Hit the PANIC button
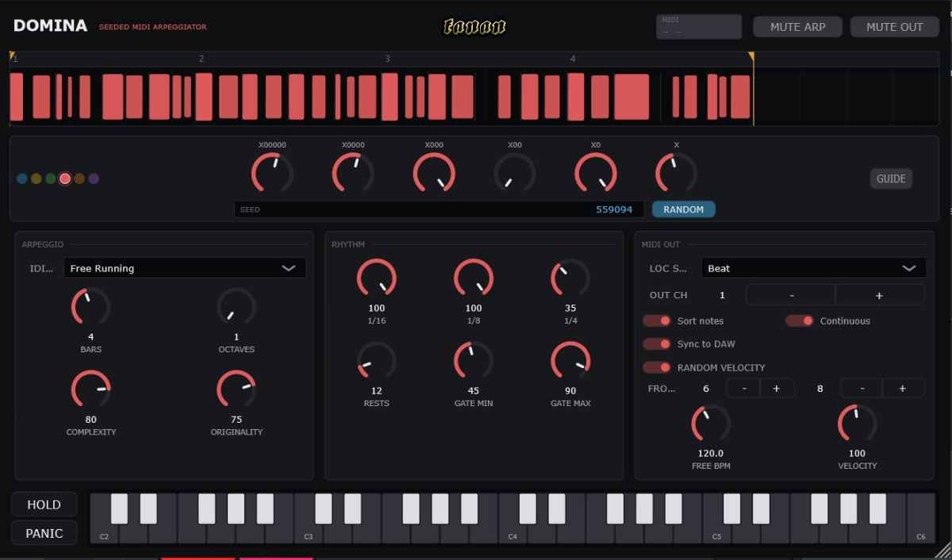Screen dimensions: 952x560 (x=44, y=533)
